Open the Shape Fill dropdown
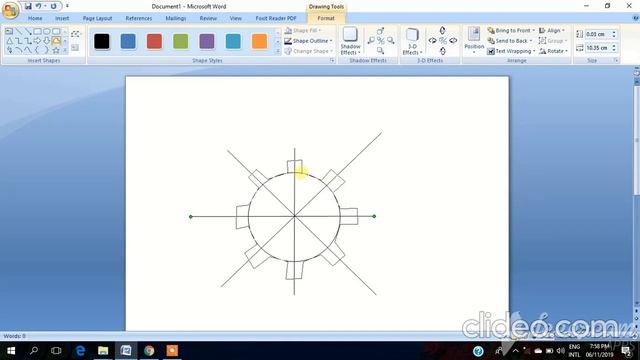The image size is (640, 360). pos(303,31)
